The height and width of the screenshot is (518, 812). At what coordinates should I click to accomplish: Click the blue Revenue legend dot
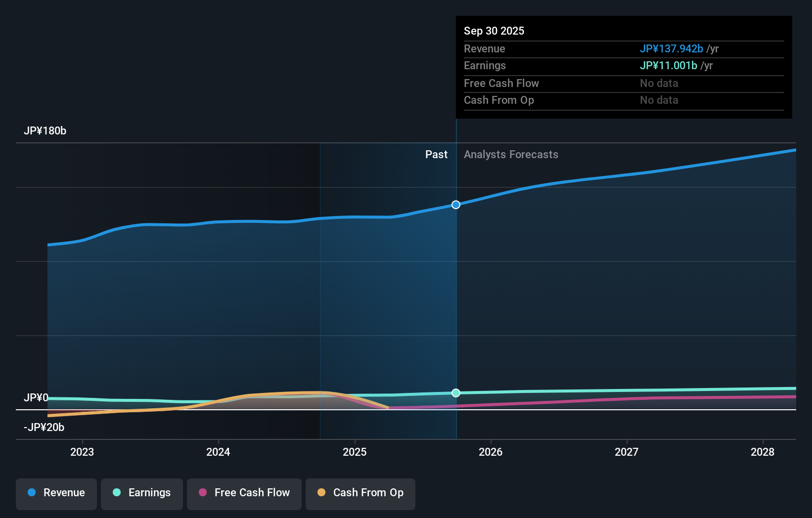[x=32, y=493]
